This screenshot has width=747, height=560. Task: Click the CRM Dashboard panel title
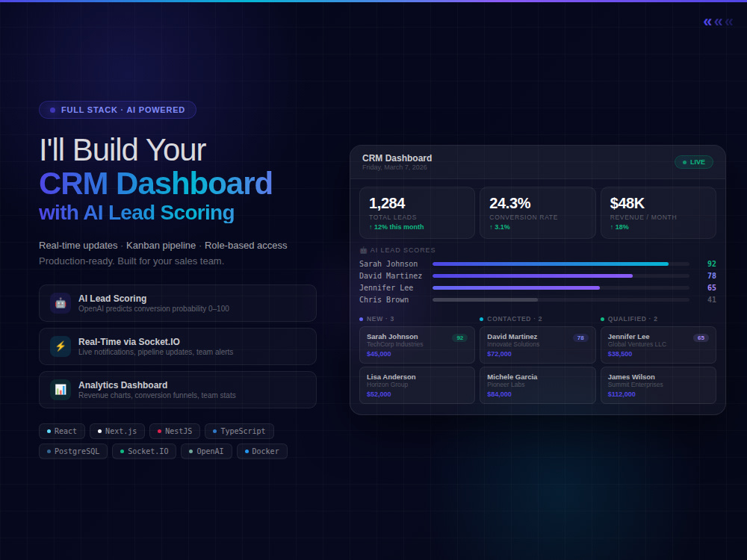point(397,158)
